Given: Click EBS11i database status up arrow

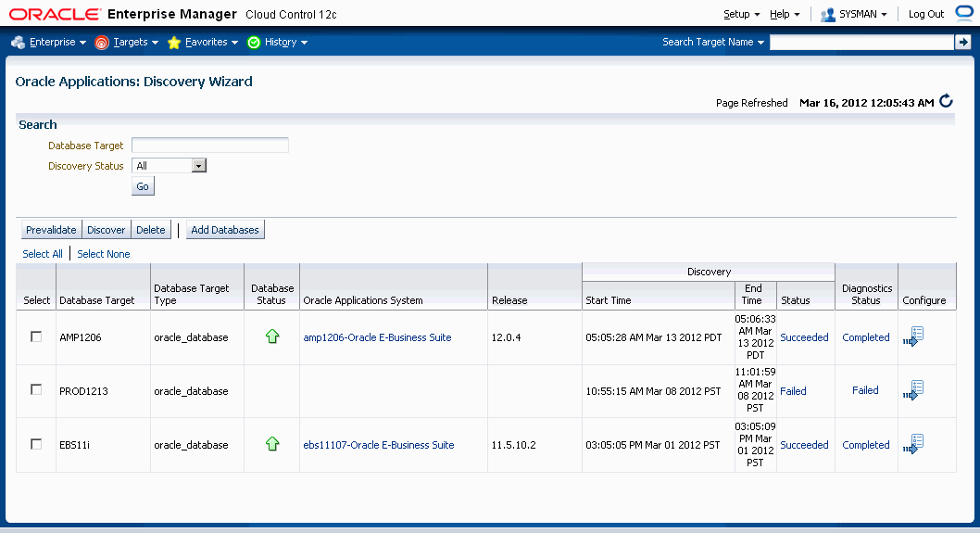Looking at the screenshot, I should pyautogui.click(x=272, y=444).
